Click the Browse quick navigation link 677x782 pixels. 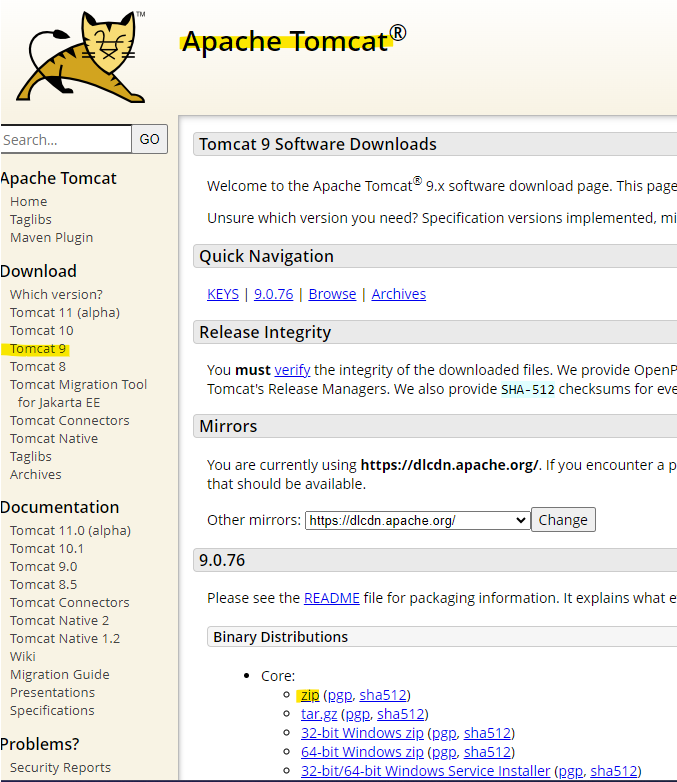pyautogui.click(x=332, y=294)
